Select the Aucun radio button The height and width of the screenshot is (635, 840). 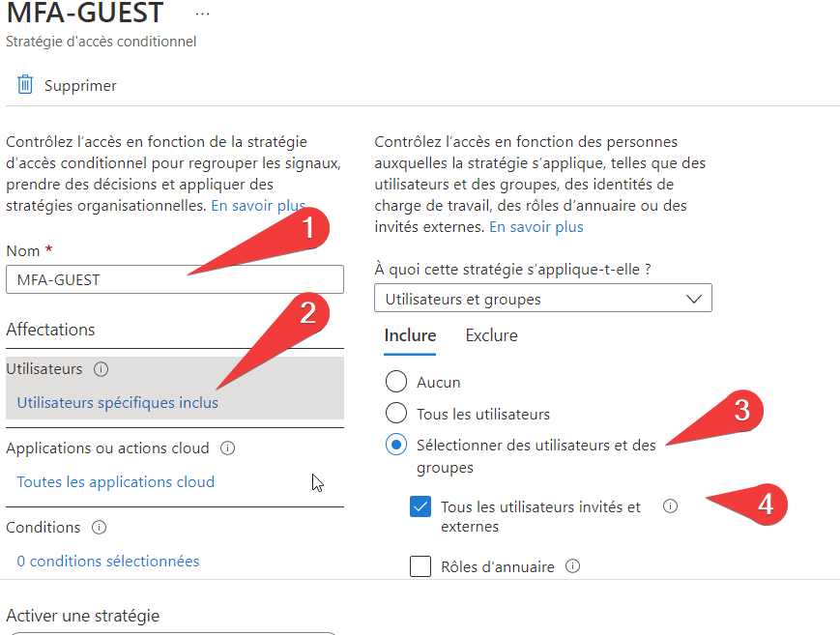tap(396, 382)
